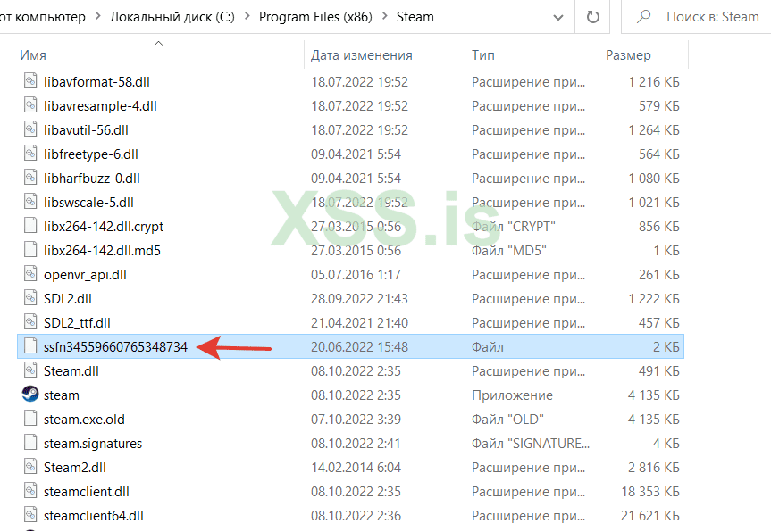Click the steamclient64.dll file icon

point(30,514)
